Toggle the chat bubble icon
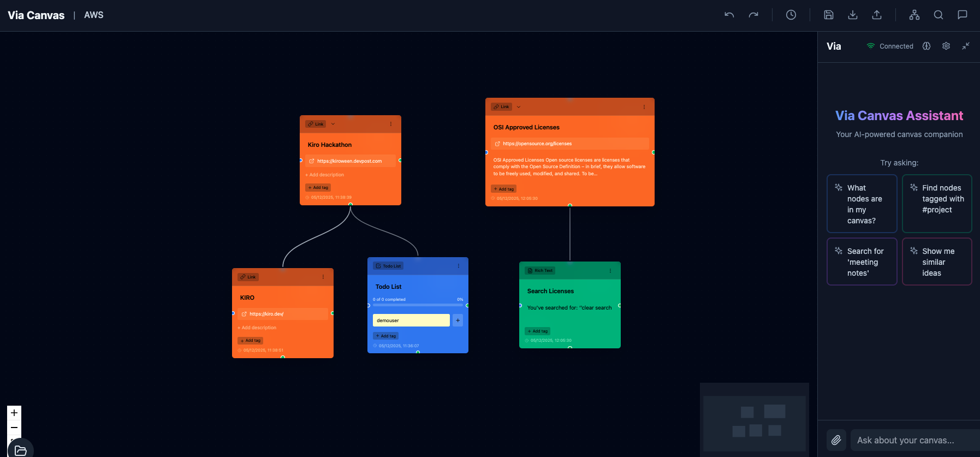The image size is (980, 457). click(962, 15)
